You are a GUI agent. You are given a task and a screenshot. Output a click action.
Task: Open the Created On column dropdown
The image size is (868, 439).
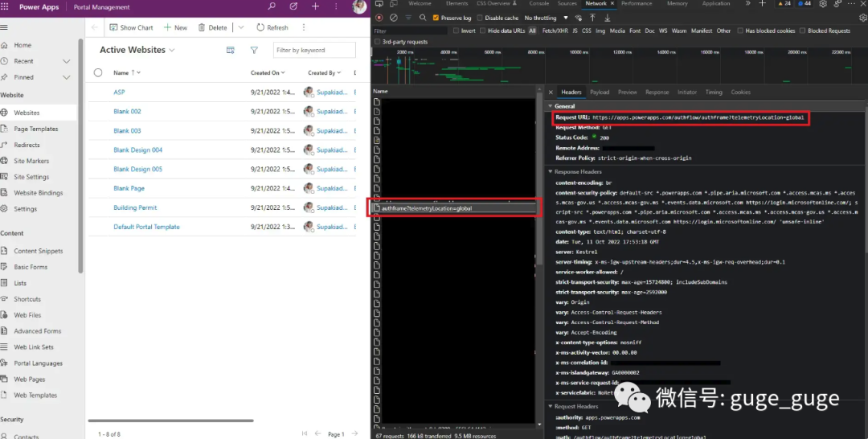tap(283, 72)
